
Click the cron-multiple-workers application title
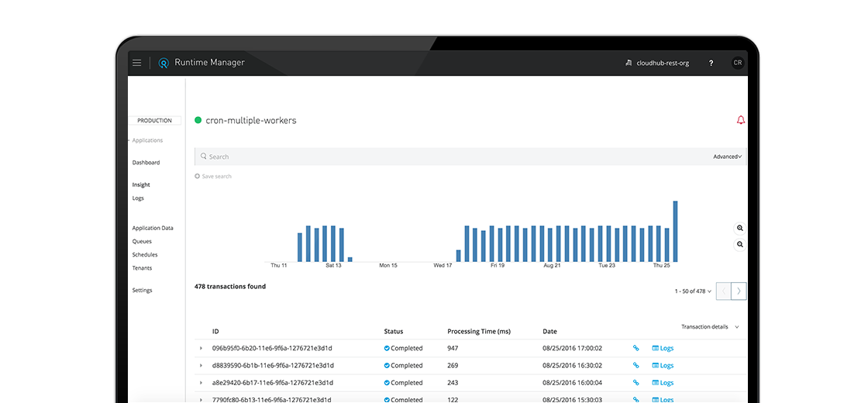coord(251,120)
